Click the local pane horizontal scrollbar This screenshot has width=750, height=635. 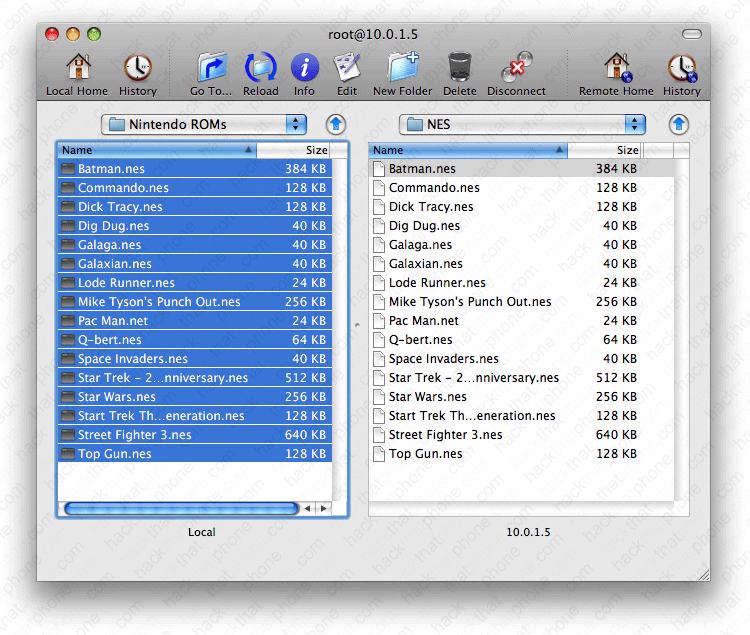point(180,508)
